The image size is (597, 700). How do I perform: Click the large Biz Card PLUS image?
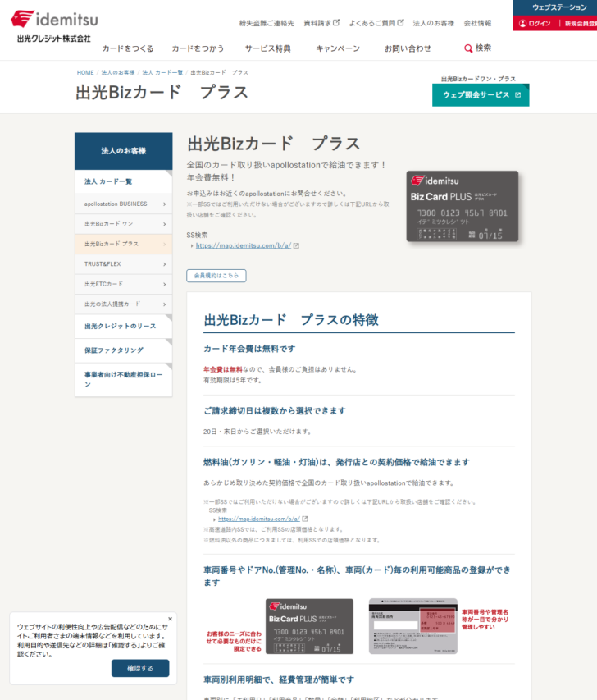pyautogui.click(x=463, y=206)
